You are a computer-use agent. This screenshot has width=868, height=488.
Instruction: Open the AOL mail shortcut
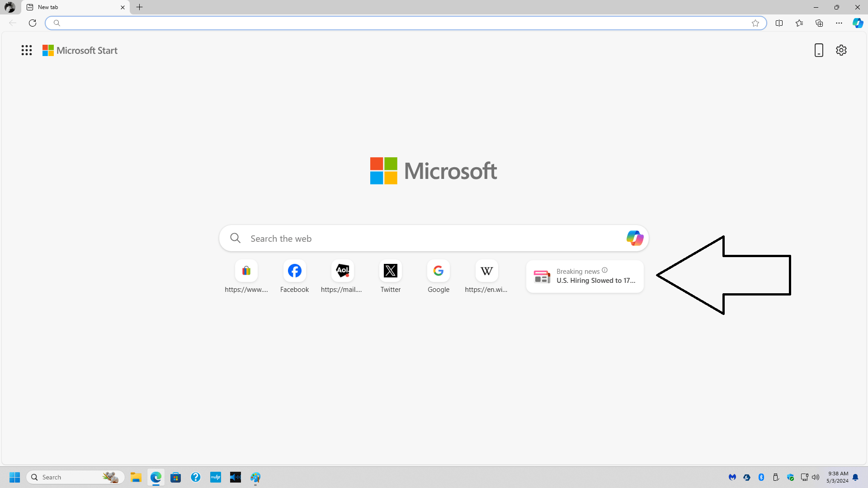click(x=342, y=271)
